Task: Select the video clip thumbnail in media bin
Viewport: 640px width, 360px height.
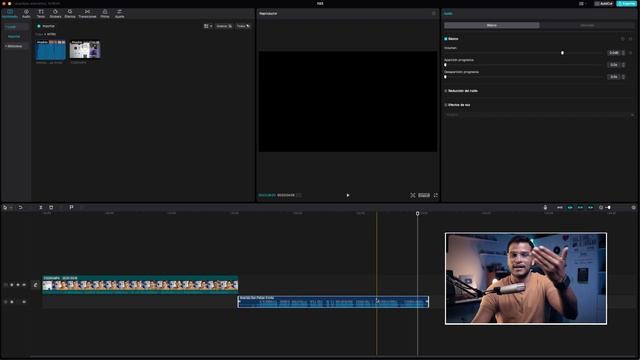Action: pyautogui.click(x=85, y=50)
